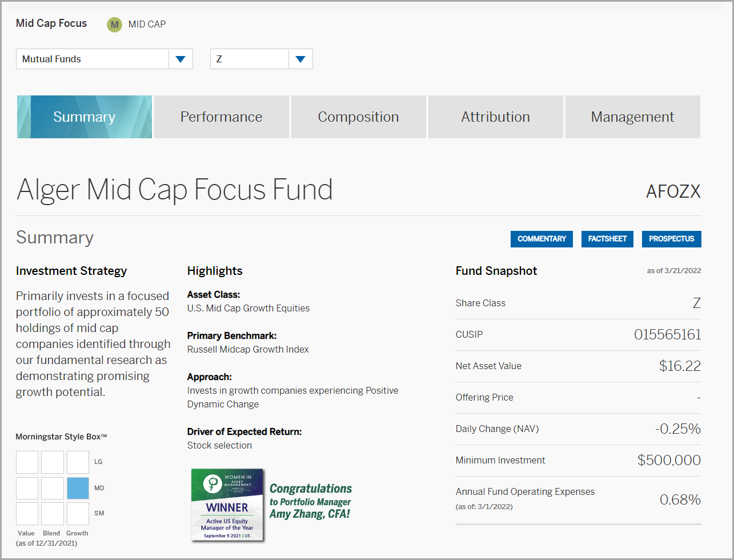Select the highlighted MD Growth style box cell

tap(78, 487)
